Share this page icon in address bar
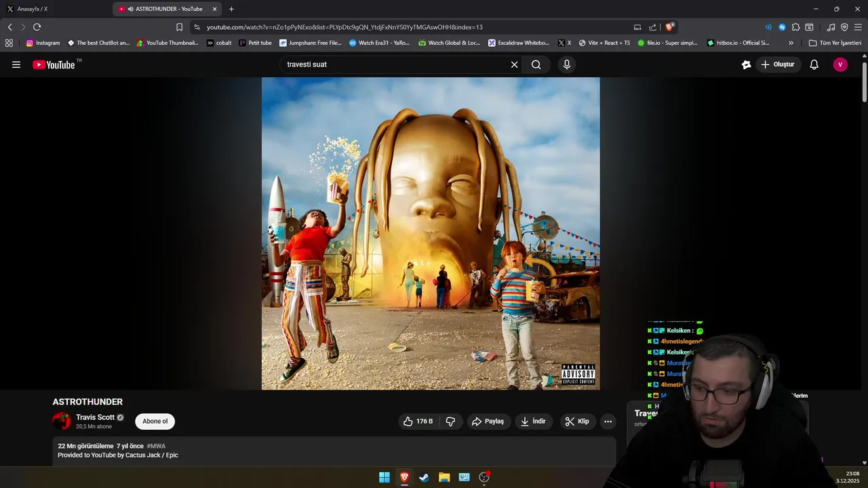868x488 pixels. click(x=652, y=27)
